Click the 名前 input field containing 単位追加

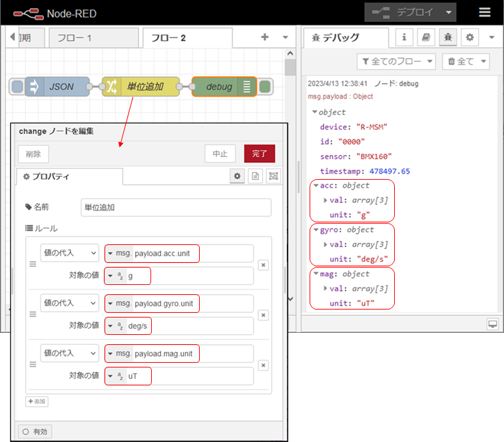(x=176, y=208)
